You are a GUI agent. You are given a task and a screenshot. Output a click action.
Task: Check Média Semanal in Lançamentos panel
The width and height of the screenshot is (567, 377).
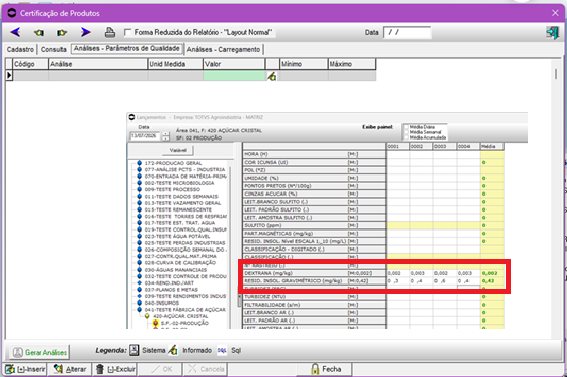tap(406, 132)
